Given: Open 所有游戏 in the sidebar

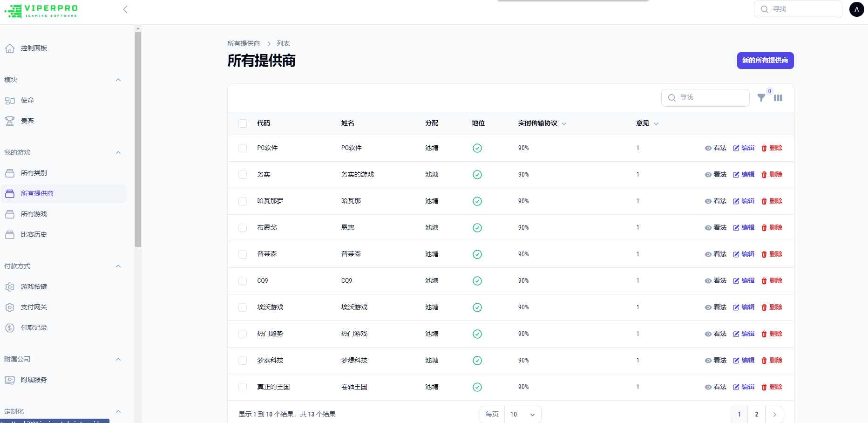Looking at the screenshot, I should click(x=33, y=214).
